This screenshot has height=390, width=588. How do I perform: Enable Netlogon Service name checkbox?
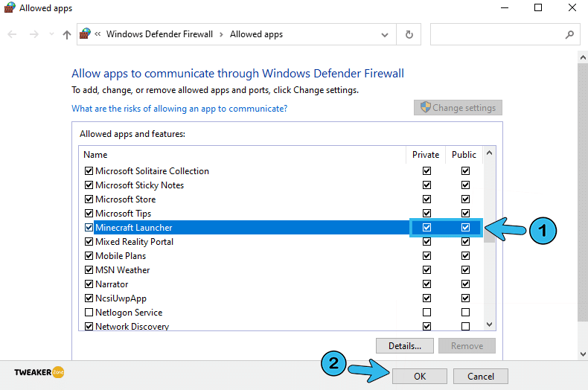pyautogui.click(x=89, y=313)
